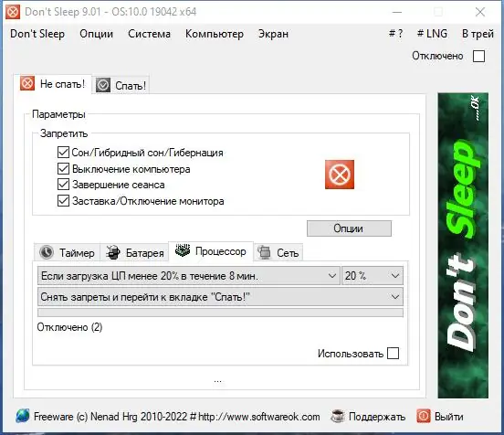The width and height of the screenshot is (504, 435).
Task: Uncheck Заставка/Отключение монитора
Action: pyautogui.click(x=63, y=201)
